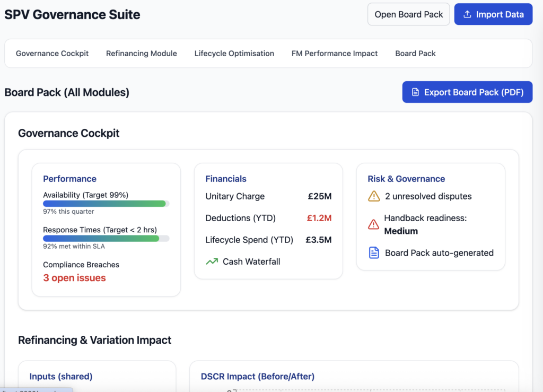Click the green trend arrow beside Cash Waterfall
Screen dimensions: 543x392
point(212,262)
